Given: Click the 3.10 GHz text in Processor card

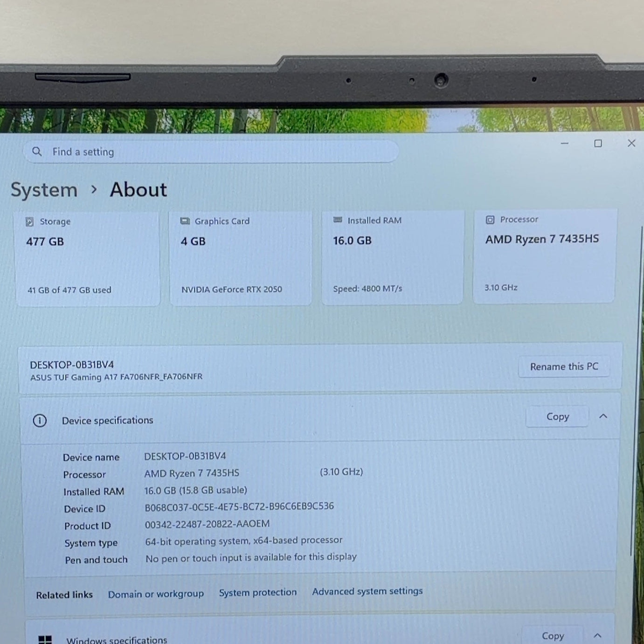Looking at the screenshot, I should (x=501, y=287).
